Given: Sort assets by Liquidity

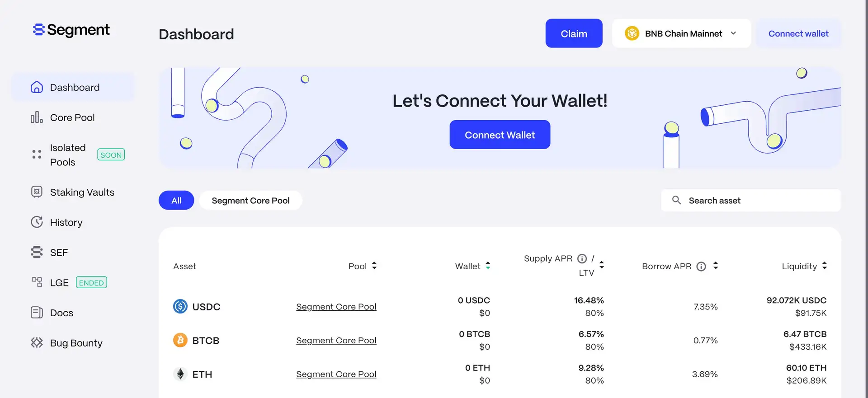Looking at the screenshot, I should point(825,266).
